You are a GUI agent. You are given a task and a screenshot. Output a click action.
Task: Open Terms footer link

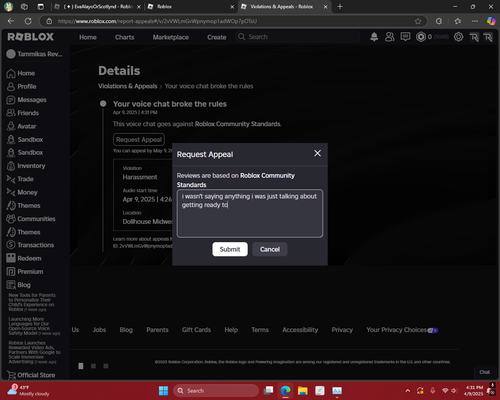260,330
